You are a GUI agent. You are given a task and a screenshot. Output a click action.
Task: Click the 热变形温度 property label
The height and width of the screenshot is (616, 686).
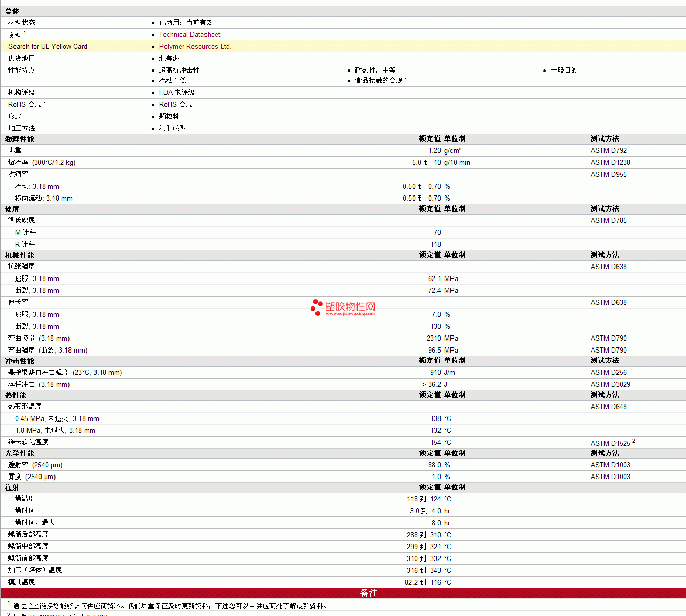click(x=25, y=407)
